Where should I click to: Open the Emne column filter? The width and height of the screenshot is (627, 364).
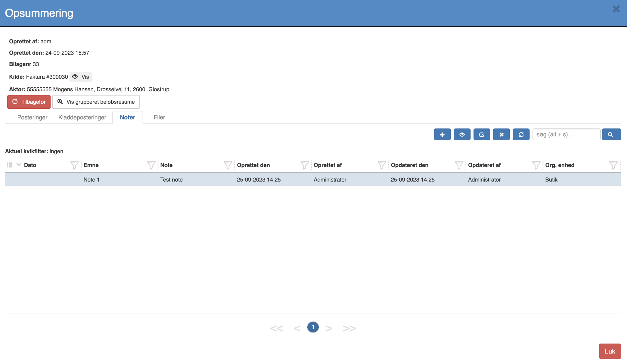[x=151, y=165]
